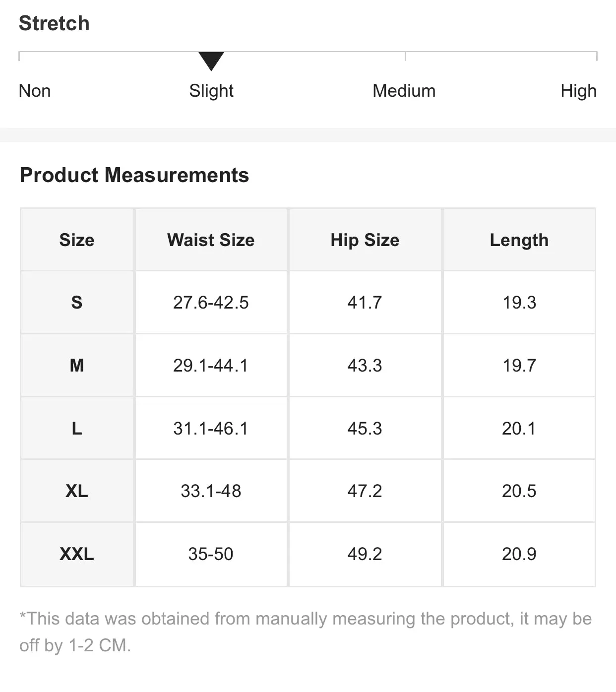Click the Product Measurements heading
Screen dimensions: 616x692
(x=134, y=175)
